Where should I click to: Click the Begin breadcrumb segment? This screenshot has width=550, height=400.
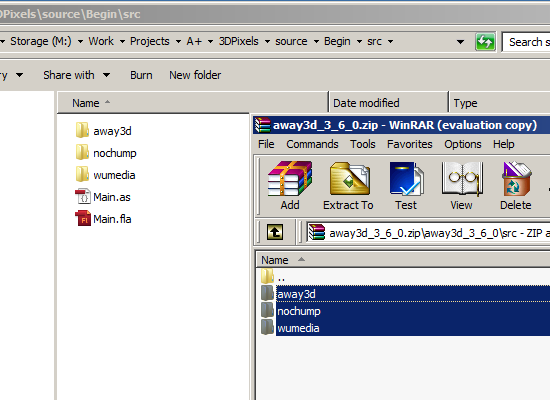tap(337, 41)
